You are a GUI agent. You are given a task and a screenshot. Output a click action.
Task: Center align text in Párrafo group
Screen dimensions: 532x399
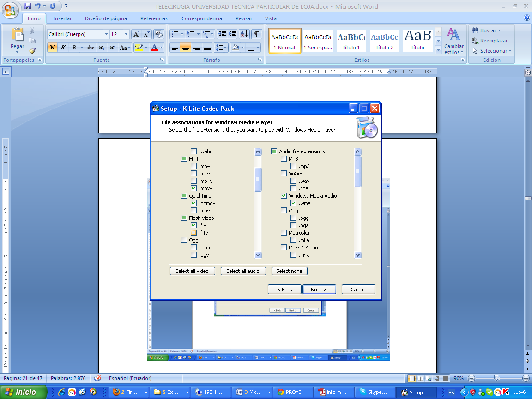(x=186, y=48)
